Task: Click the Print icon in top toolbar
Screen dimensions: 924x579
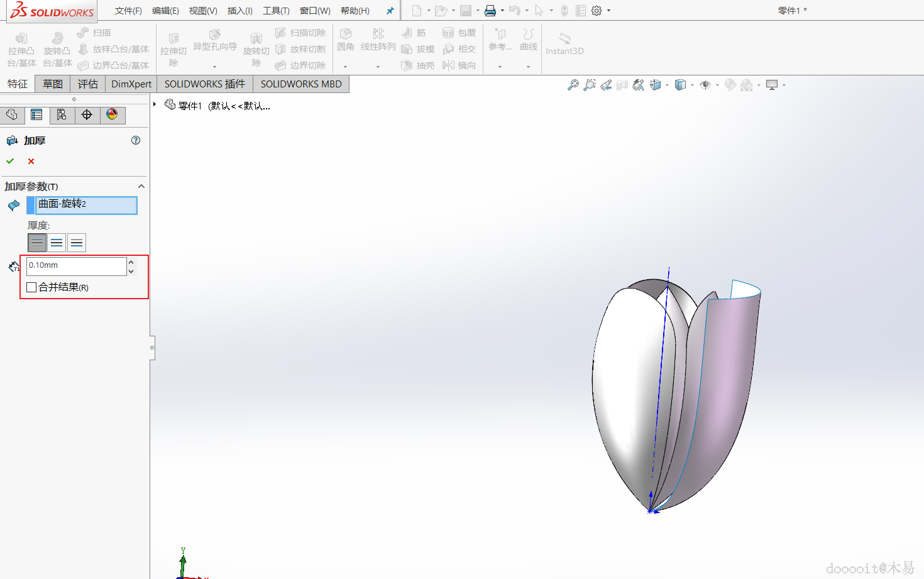Action: (490, 11)
